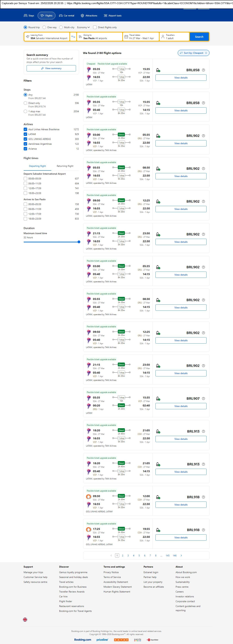Click the info icon next to BRL913 price

pyautogui.click(x=203, y=431)
